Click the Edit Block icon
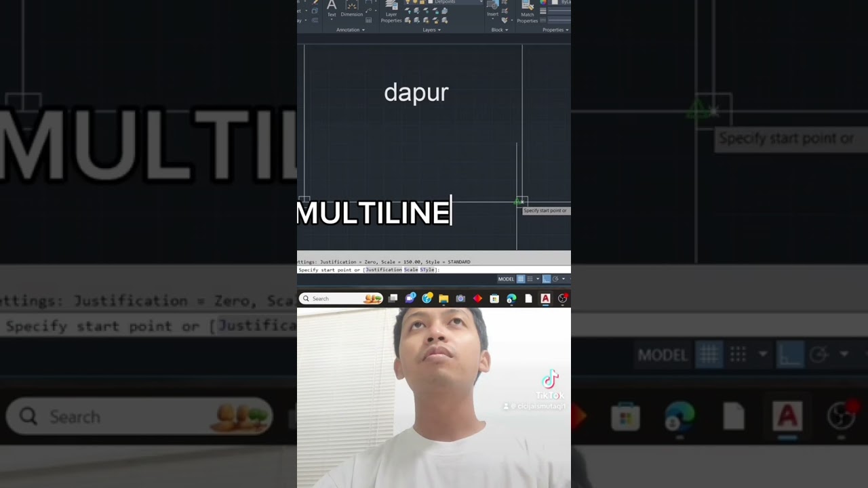This screenshot has height=488, width=868. coord(505,10)
